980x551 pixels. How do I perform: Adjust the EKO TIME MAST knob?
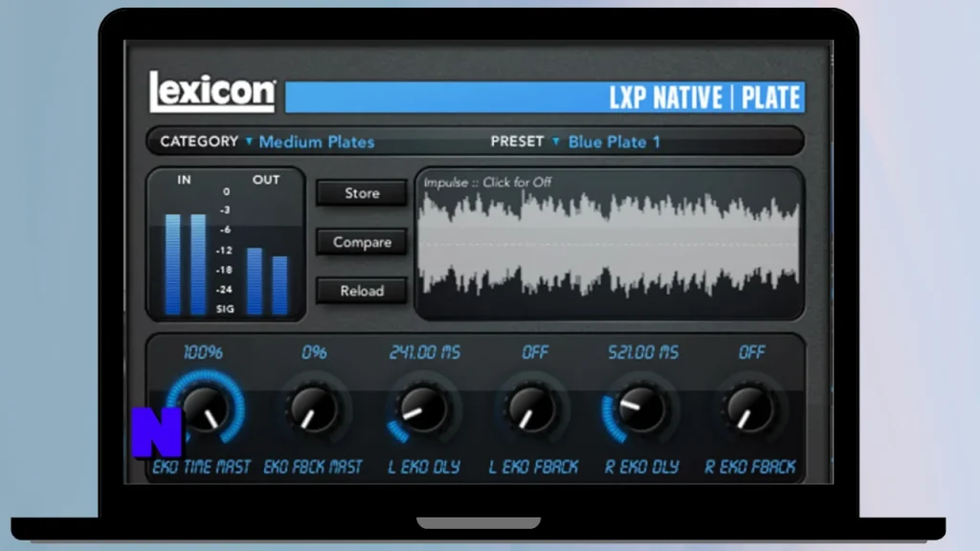pos(206,408)
